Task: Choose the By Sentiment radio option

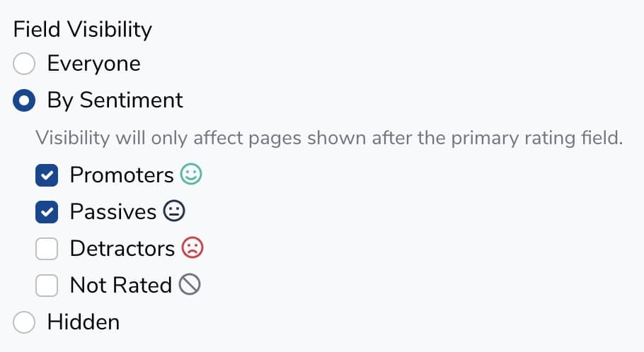Action: pyautogui.click(x=24, y=100)
